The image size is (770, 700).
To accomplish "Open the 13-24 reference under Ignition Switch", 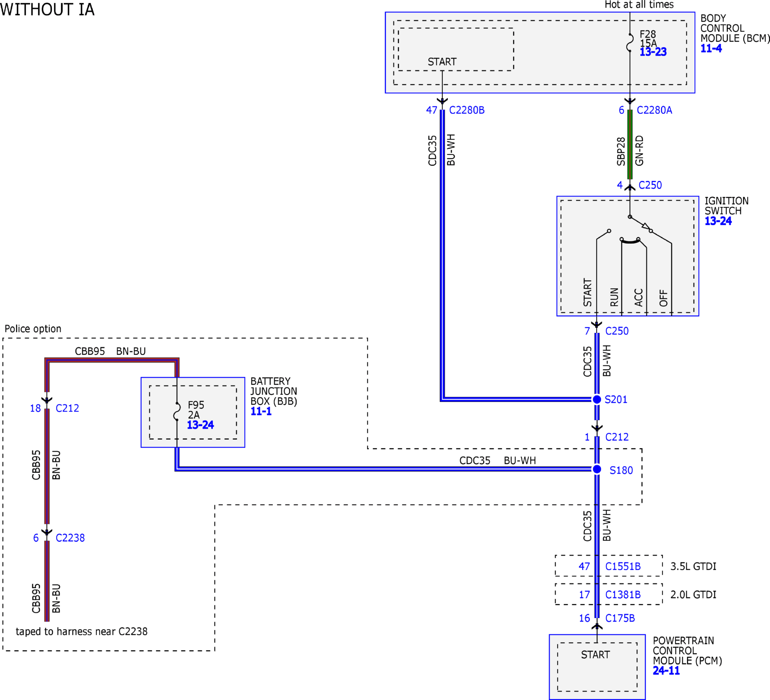I will pos(718,221).
